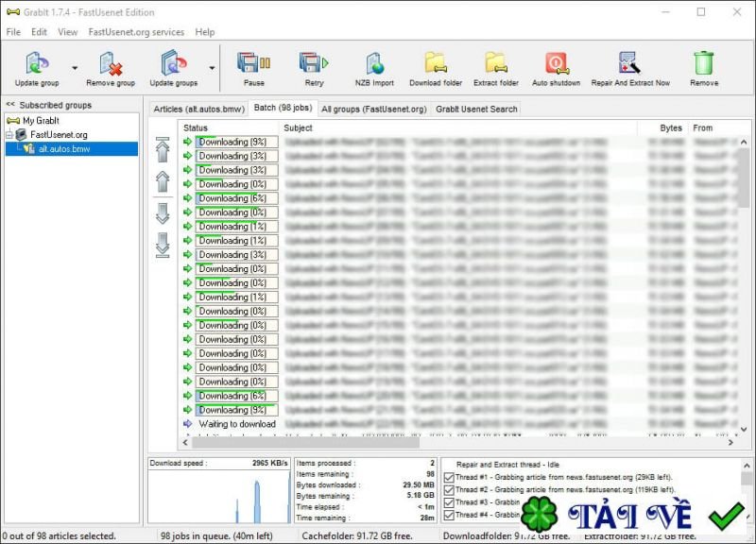Toggle the Thread #1 checkbox

[x=449, y=478]
